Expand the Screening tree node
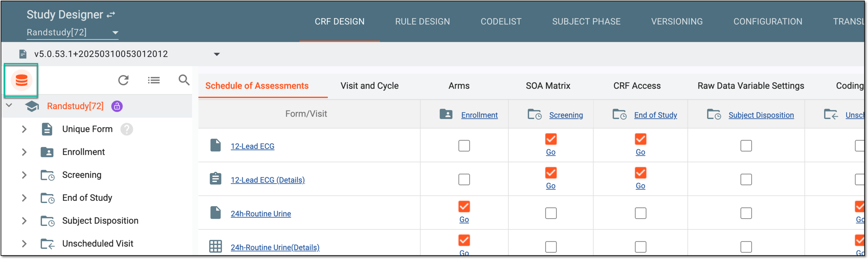The width and height of the screenshot is (868, 259). 24,175
